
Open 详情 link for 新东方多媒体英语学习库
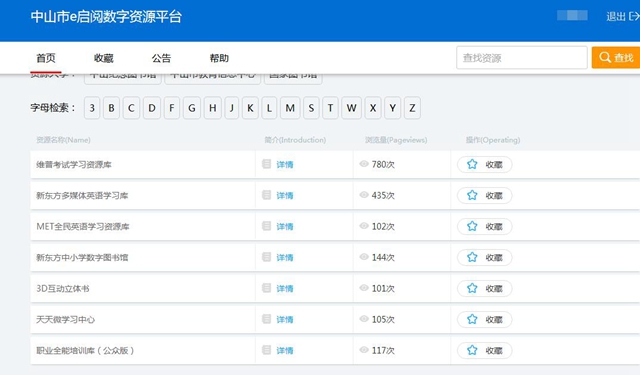[x=285, y=195]
